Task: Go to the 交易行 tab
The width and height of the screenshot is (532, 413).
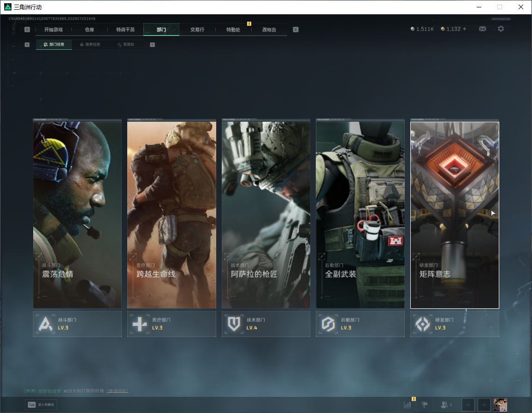Action: coord(197,29)
